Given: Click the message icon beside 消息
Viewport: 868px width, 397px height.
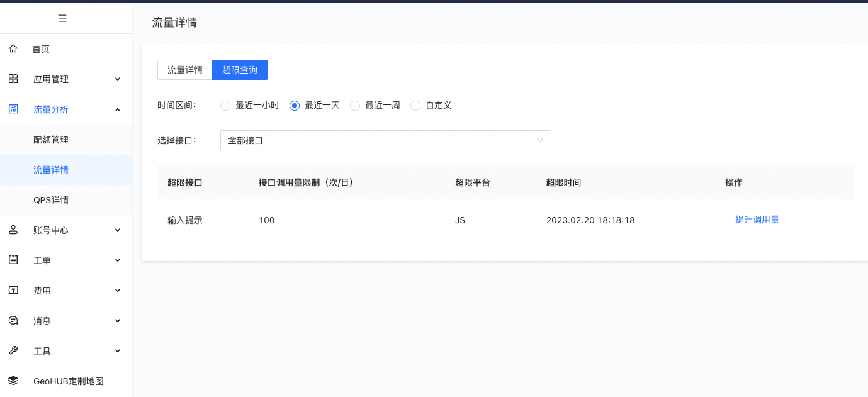Looking at the screenshot, I should pyautogui.click(x=13, y=320).
